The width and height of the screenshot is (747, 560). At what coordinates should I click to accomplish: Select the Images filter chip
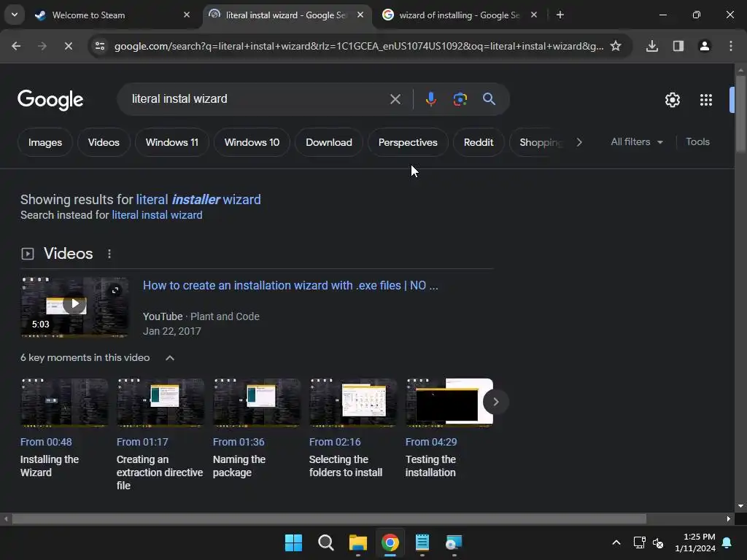tap(45, 142)
